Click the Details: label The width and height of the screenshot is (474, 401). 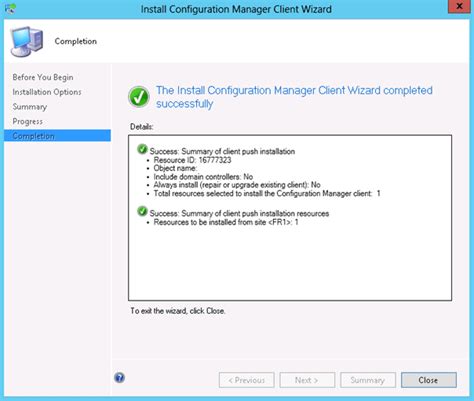(x=142, y=127)
